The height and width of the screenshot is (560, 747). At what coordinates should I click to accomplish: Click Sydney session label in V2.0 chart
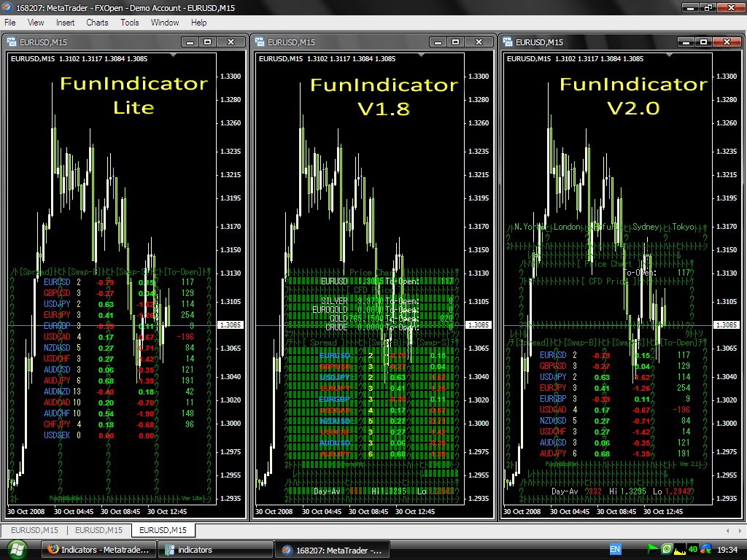coord(646,227)
